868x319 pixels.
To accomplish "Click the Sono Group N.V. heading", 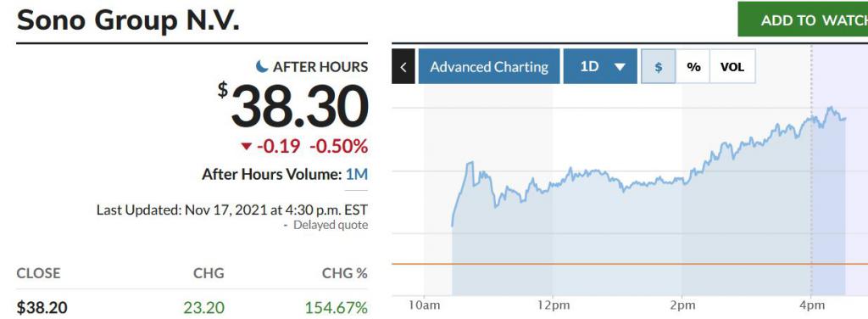I will 128,20.
